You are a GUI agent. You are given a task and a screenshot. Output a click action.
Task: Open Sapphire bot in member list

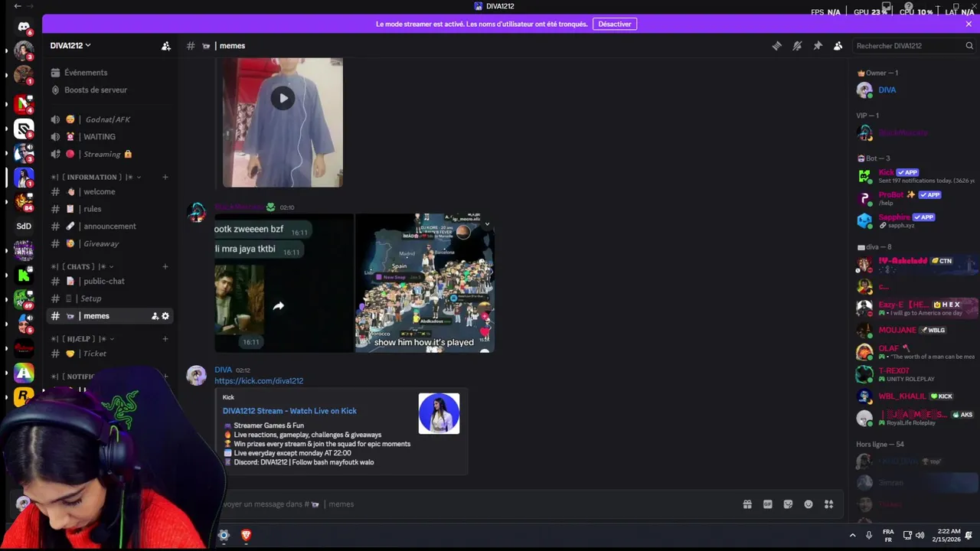pos(916,220)
